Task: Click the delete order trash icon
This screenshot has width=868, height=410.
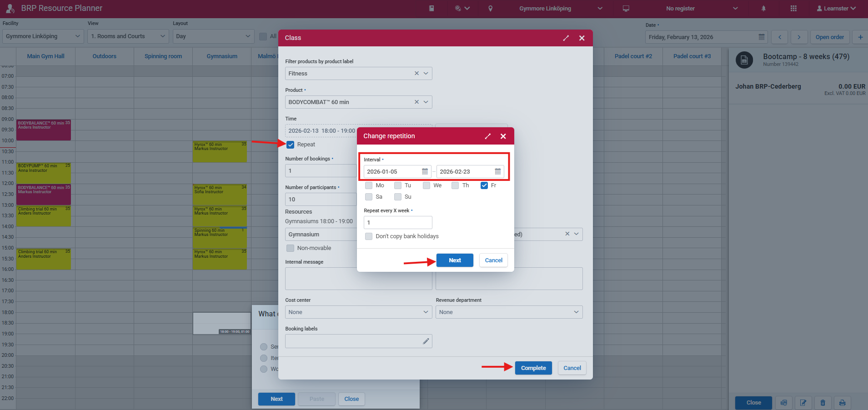Action: coord(823,403)
